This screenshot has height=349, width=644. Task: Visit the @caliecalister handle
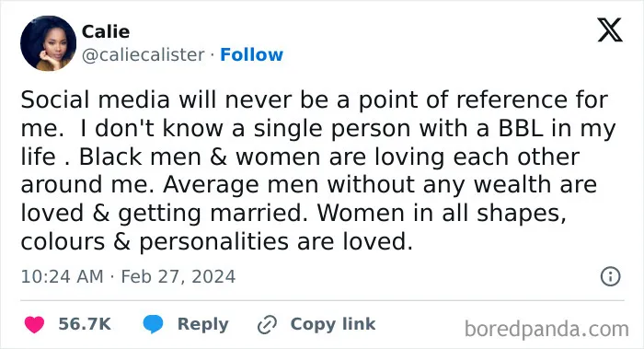[x=143, y=54]
